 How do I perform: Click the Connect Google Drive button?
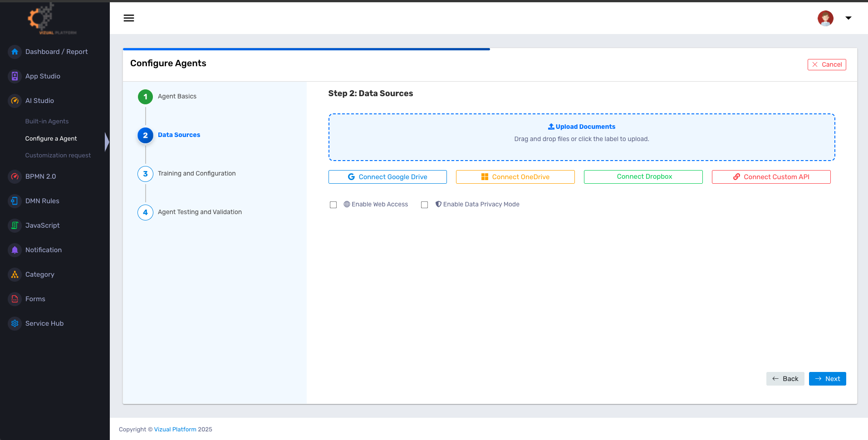coord(387,177)
